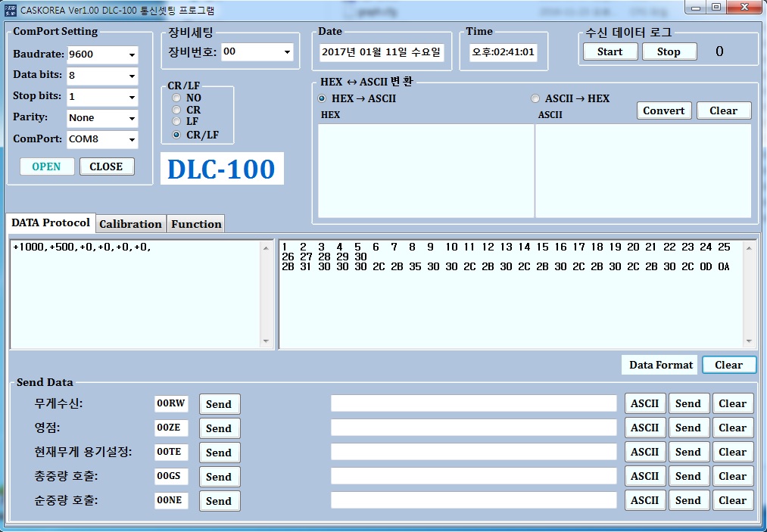The height and width of the screenshot is (532, 767).
Task: Focus the 무게수신 custom data field
Action: coord(473,403)
